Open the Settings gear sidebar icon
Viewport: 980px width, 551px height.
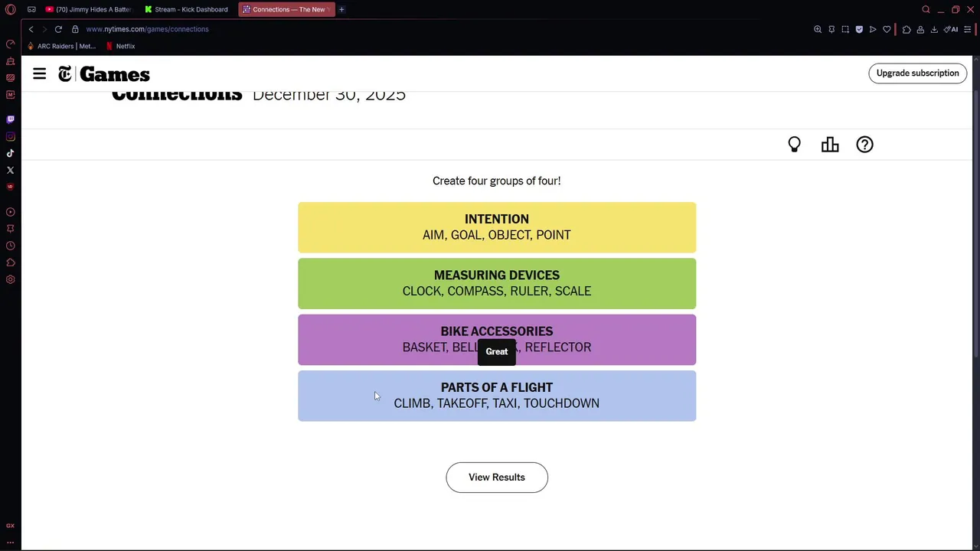(11, 279)
